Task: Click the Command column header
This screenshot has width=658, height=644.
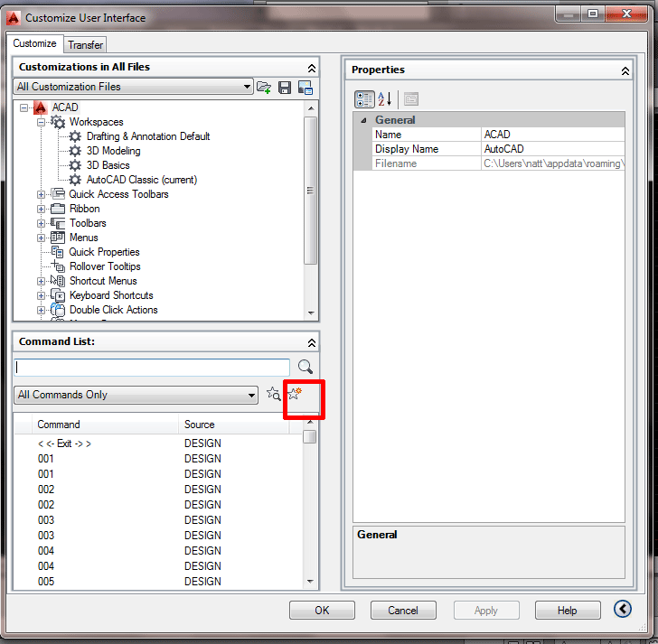Action: coord(106,425)
